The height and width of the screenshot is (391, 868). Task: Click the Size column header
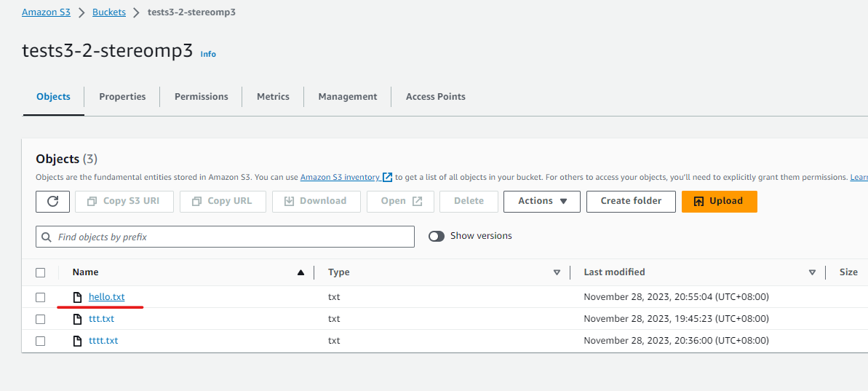click(848, 272)
